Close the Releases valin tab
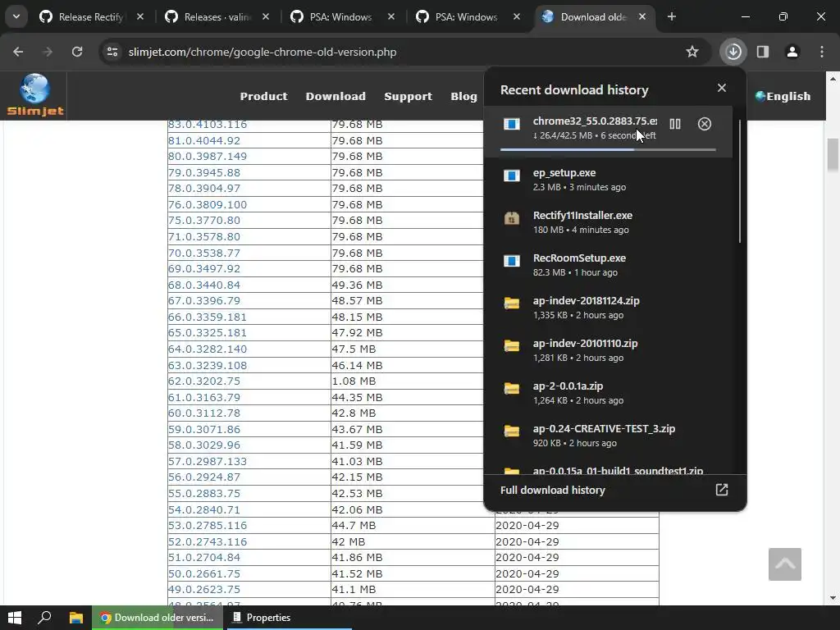840x630 pixels. tap(265, 16)
